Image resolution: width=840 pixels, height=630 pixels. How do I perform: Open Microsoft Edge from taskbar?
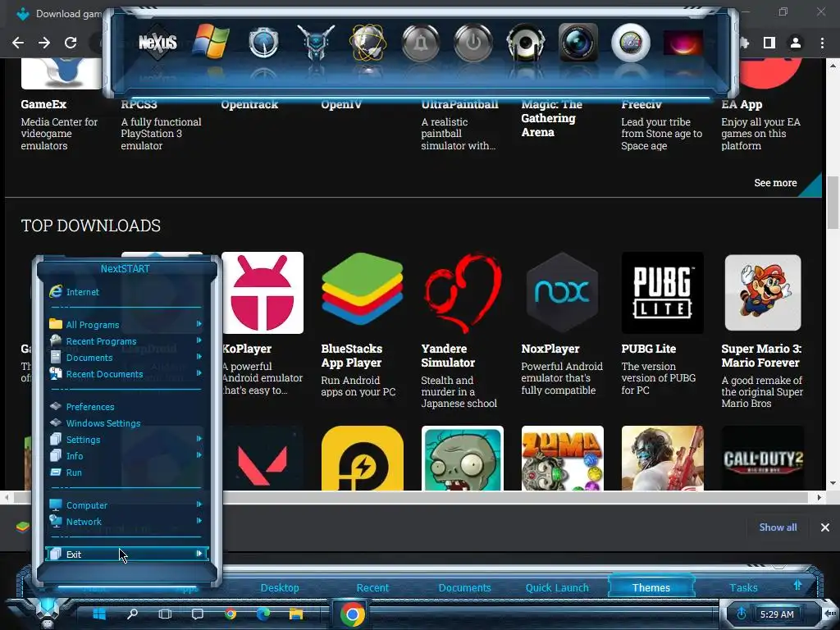coord(263,614)
